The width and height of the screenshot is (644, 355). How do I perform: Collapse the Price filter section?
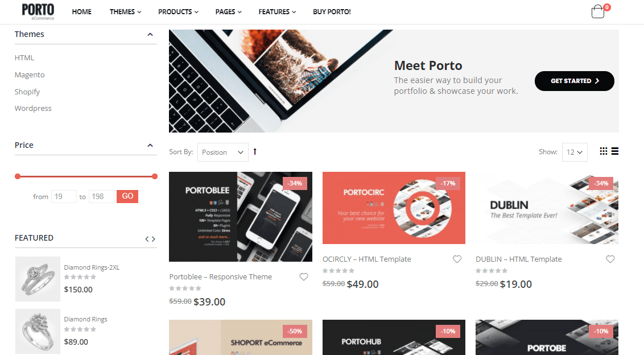point(150,146)
